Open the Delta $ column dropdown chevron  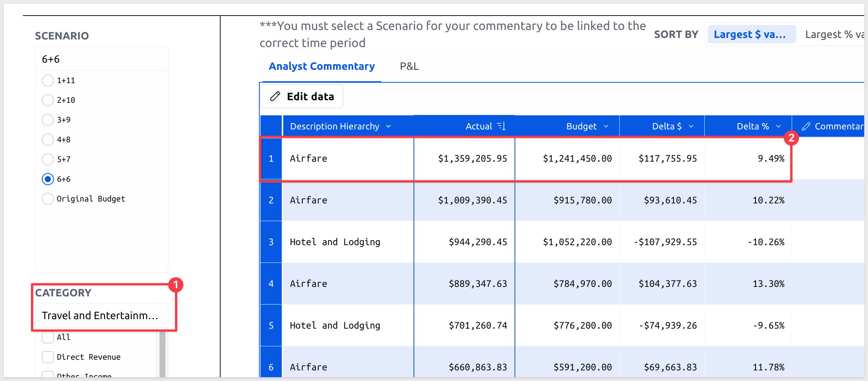pyautogui.click(x=691, y=126)
